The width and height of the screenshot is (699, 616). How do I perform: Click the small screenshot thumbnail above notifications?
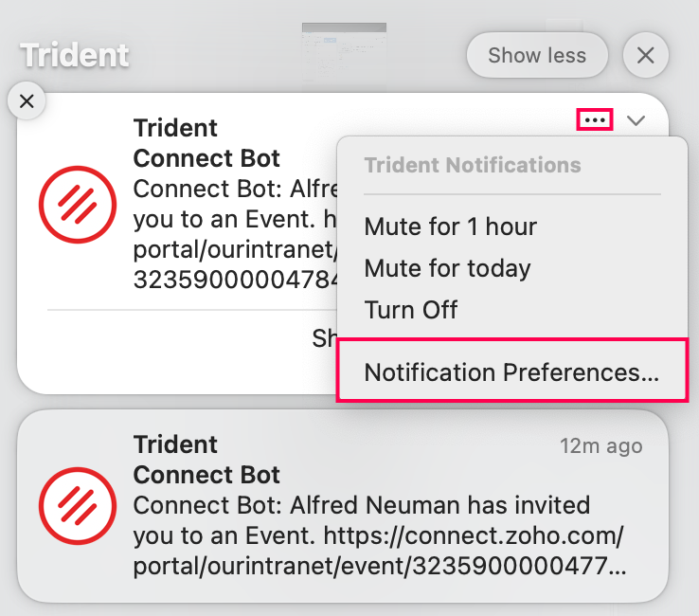tap(344, 56)
